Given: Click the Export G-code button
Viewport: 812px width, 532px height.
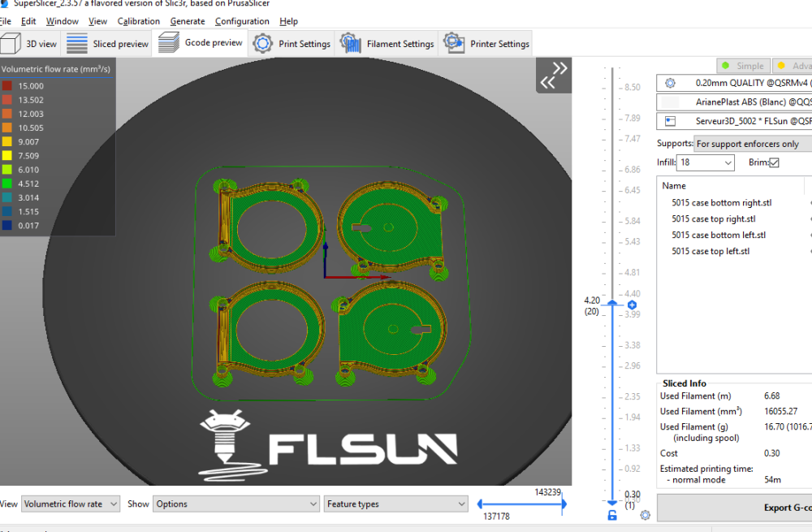Looking at the screenshot, I should pos(735,508).
